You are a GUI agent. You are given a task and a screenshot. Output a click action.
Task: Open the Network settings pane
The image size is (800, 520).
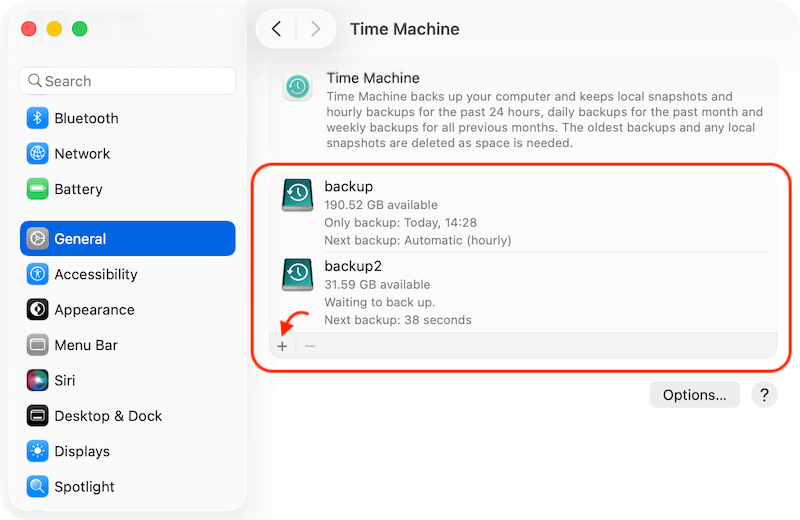pos(128,154)
